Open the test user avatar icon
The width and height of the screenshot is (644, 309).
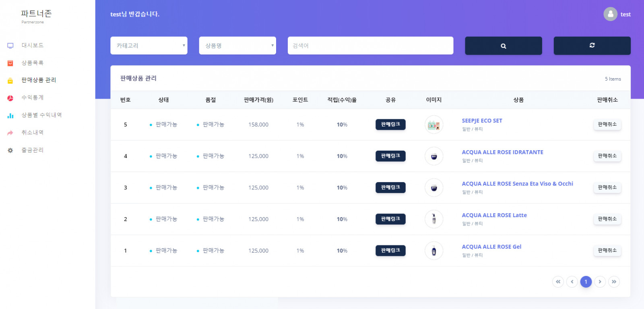coord(610,14)
